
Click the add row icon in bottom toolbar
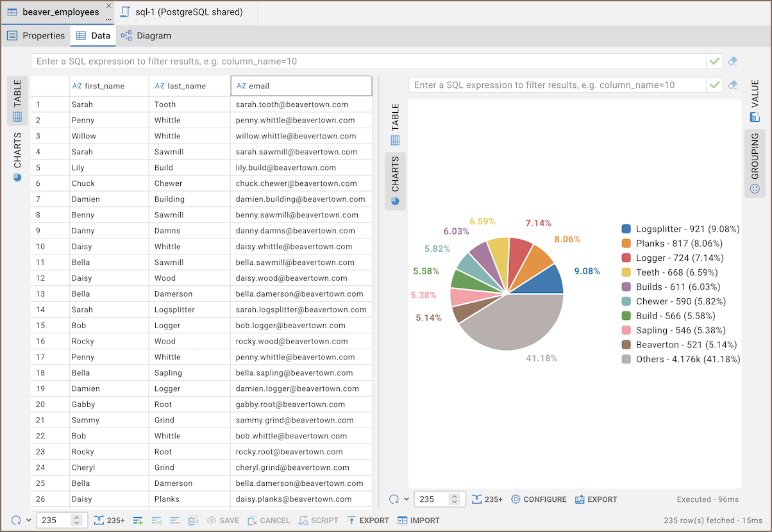(138, 520)
